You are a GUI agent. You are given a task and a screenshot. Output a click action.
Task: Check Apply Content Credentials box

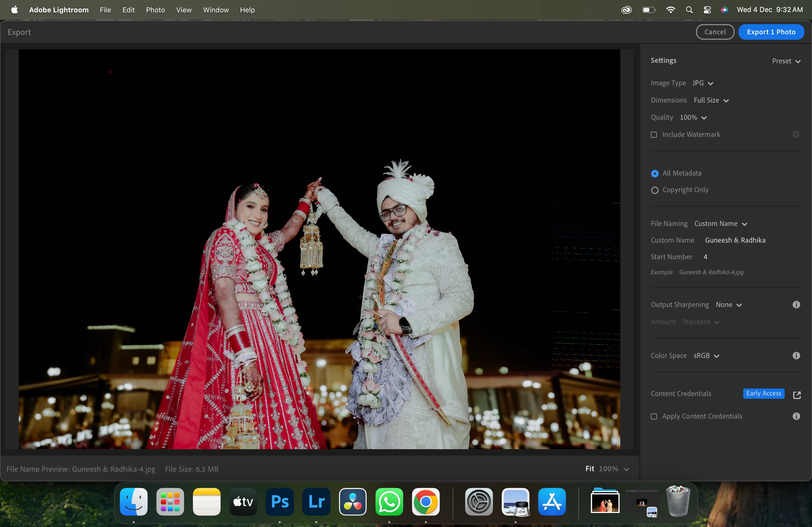pos(654,416)
